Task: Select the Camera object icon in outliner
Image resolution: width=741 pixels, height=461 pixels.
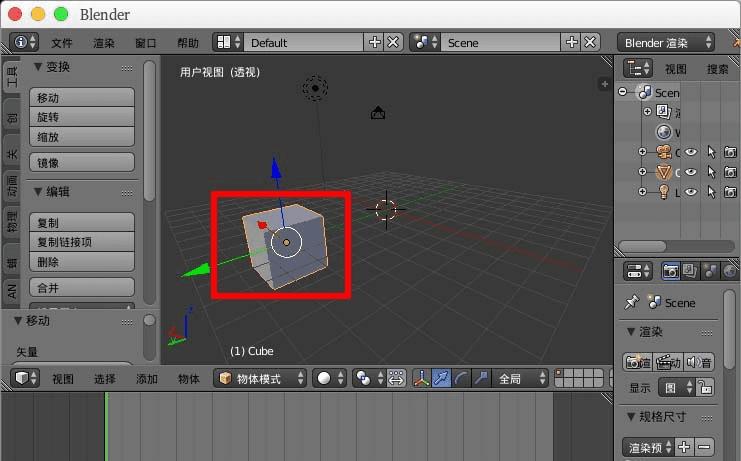Action: click(664, 152)
